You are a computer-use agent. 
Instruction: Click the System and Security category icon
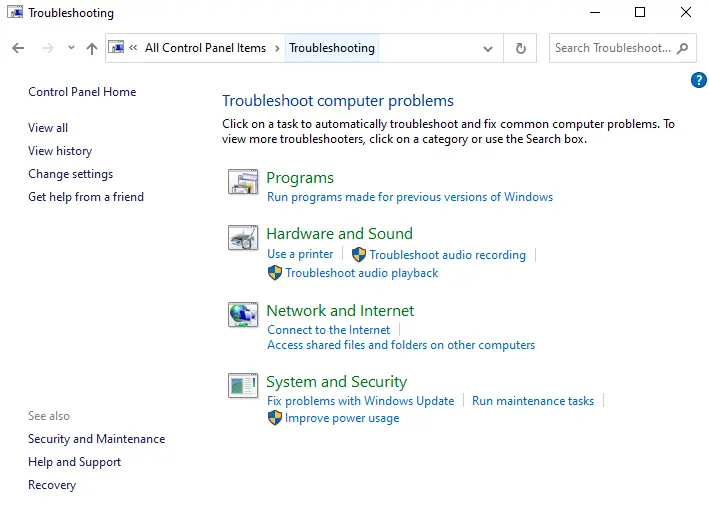243,385
